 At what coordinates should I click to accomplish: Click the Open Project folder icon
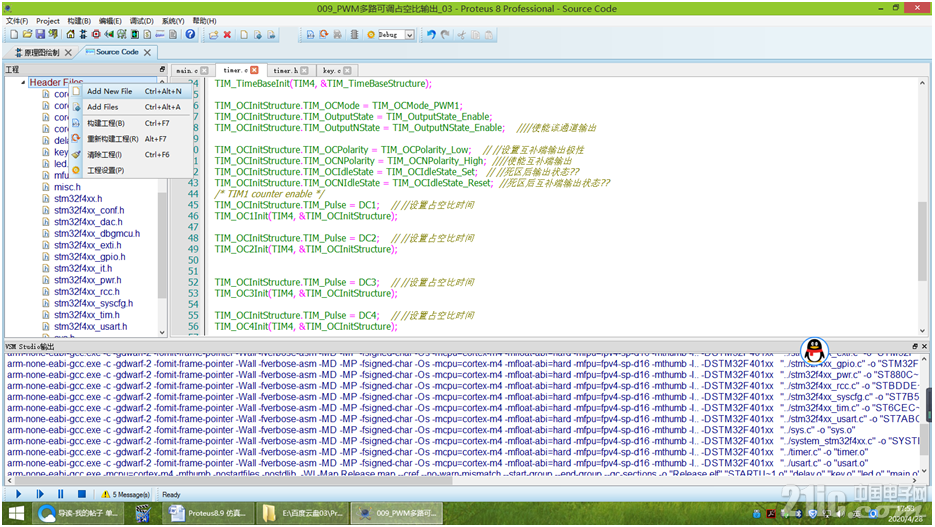click(x=27, y=35)
